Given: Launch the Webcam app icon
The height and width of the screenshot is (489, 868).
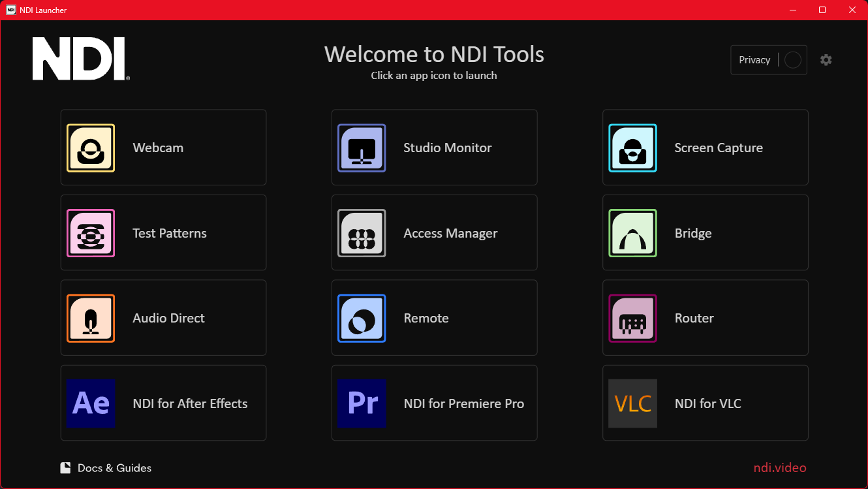Looking at the screenshot, I should coord(91,148).
